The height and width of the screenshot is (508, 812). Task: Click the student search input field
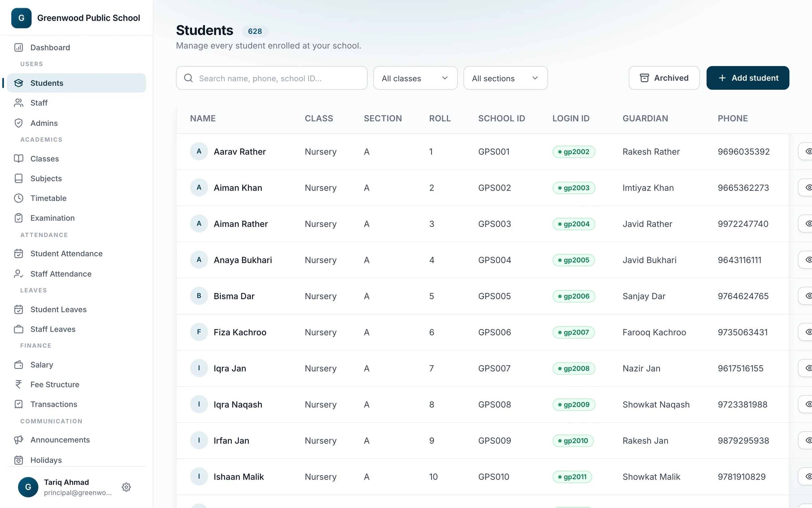click(272, 78)
